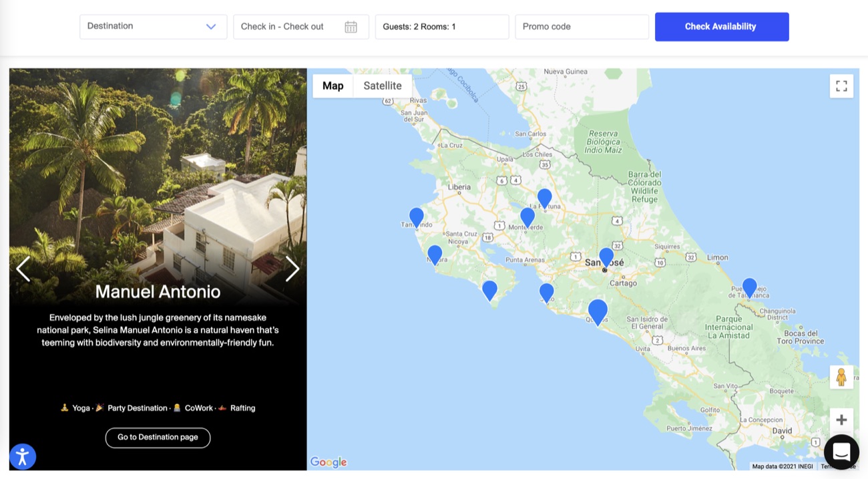Select the map pin at San José
The height and width of the screenshot is (479, 868).
606,257
